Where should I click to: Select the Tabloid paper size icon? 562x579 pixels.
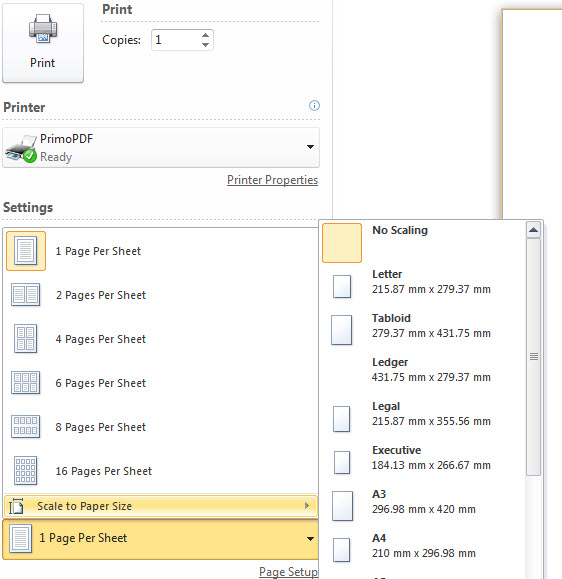342,330
